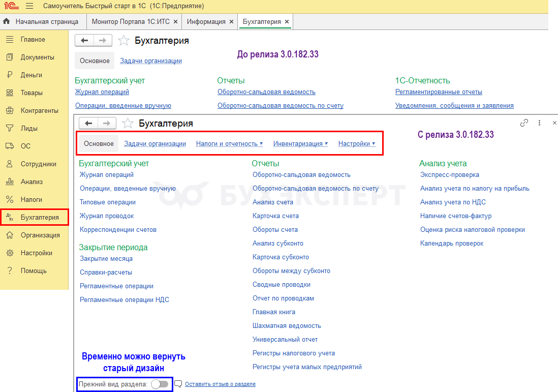
Task: Open the 1C logo main menu
Action: tap(11, 6)
